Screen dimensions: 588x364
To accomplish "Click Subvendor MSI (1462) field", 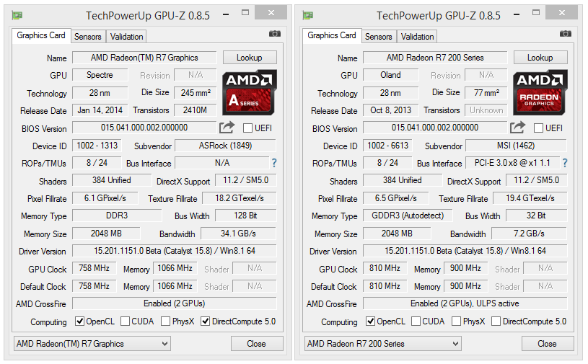I will tap(516, 146).
